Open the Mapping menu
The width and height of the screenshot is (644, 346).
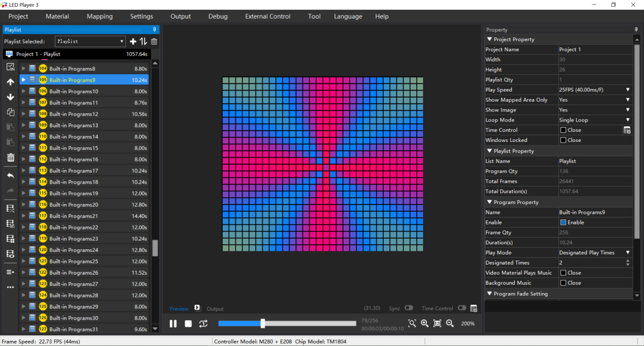100,16
